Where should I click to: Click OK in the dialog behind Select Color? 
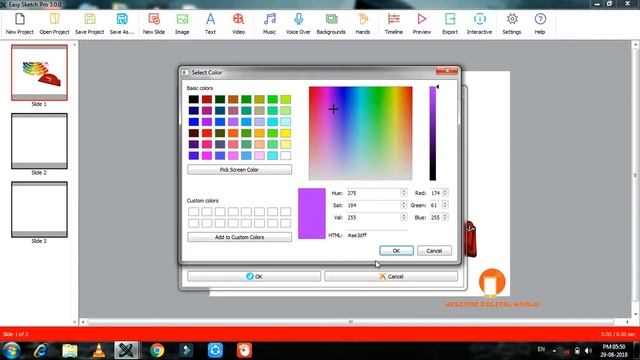(x=254, y=276)
